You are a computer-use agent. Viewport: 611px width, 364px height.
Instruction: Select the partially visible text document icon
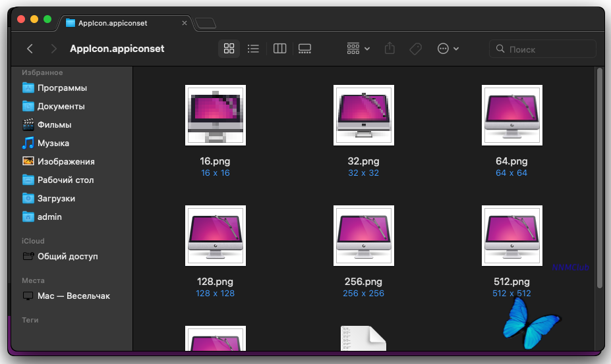(363, 338)
